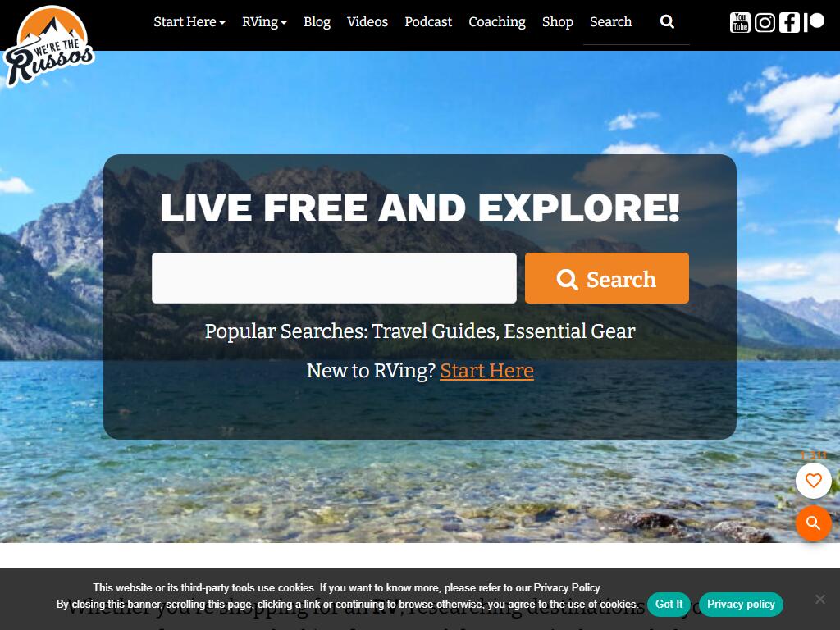Open the Blog menu item
This screenshot has height=630, width=840.
pos(317,22)
